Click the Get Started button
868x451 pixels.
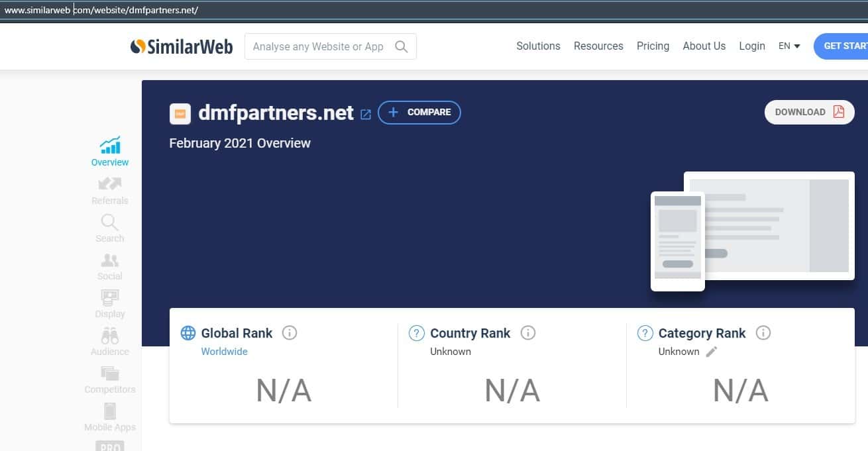tap(841, 46)
